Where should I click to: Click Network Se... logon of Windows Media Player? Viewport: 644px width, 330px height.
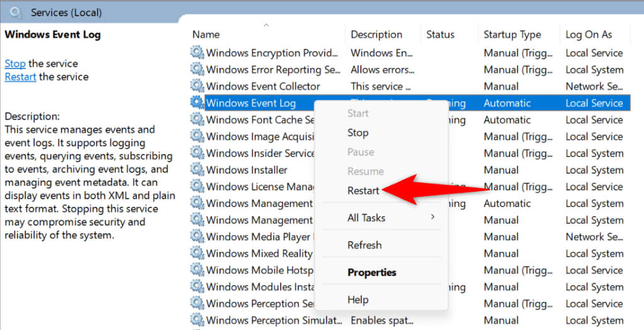(x=594, y=237)
